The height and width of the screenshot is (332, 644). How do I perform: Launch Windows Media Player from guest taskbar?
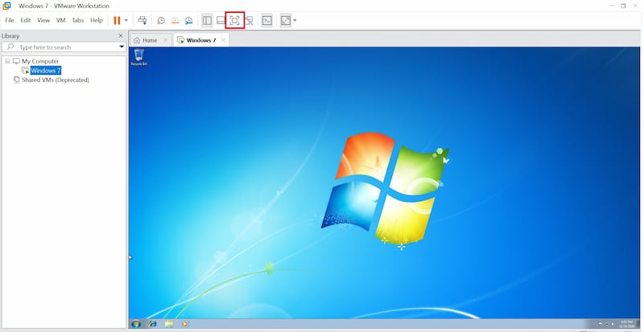(x=185, y=324)
